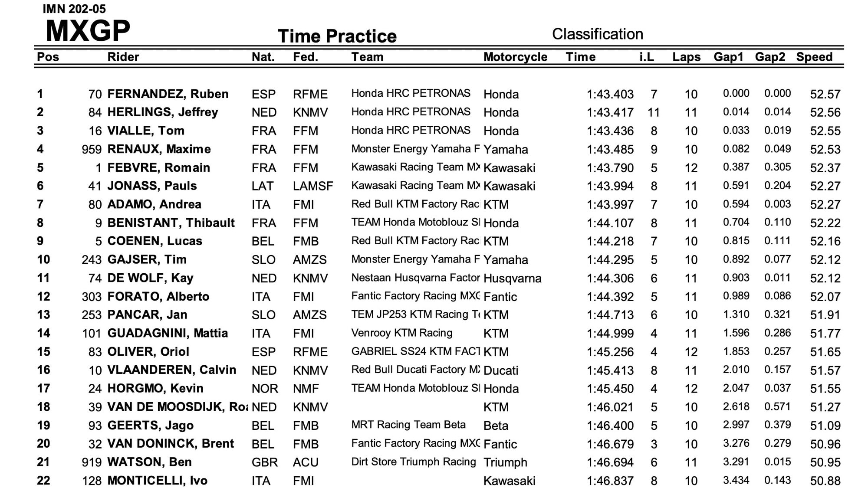Screen dimensions: 868x488
Task: Select rider name FERNANDEZ, Ruben
Action: [x=168, y=94]
